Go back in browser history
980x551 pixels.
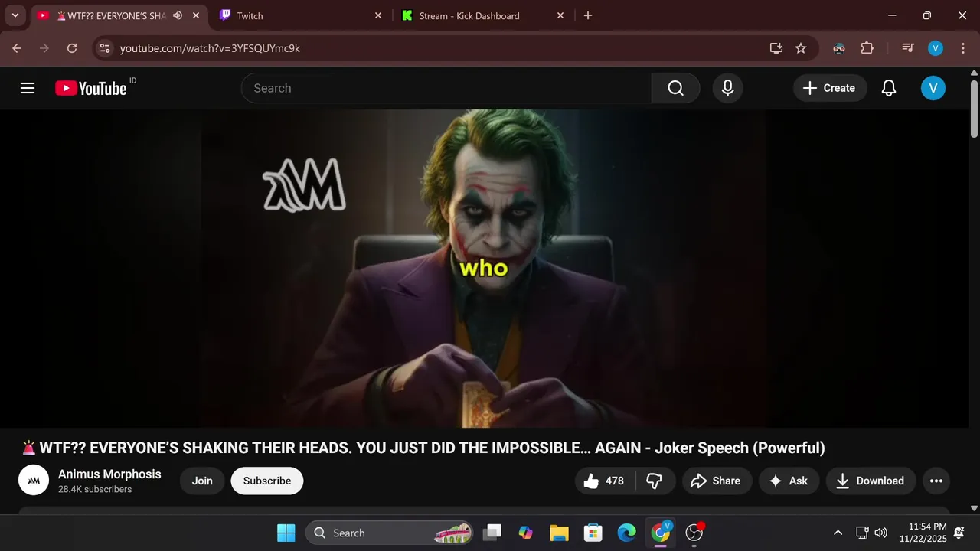(17, 48)
